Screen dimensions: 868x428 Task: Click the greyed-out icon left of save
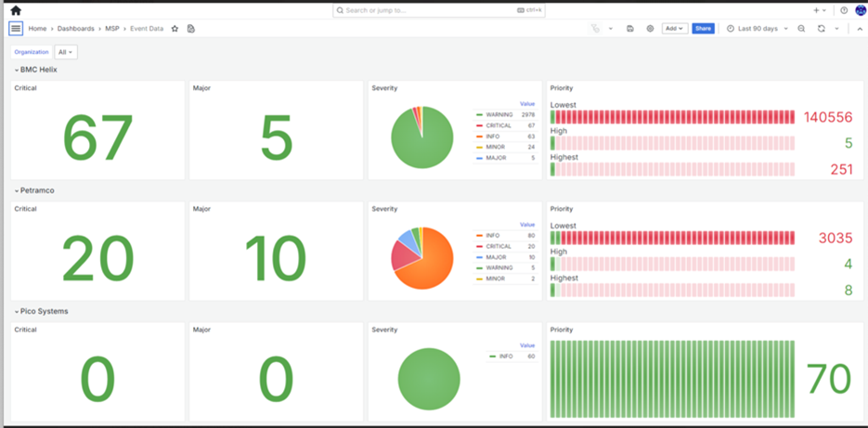(x=596, y=29)
